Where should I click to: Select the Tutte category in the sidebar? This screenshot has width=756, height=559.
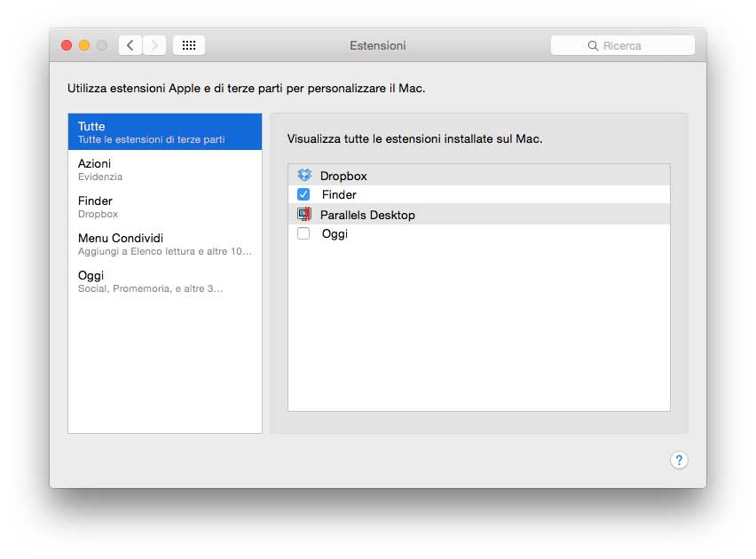(165, 131)
